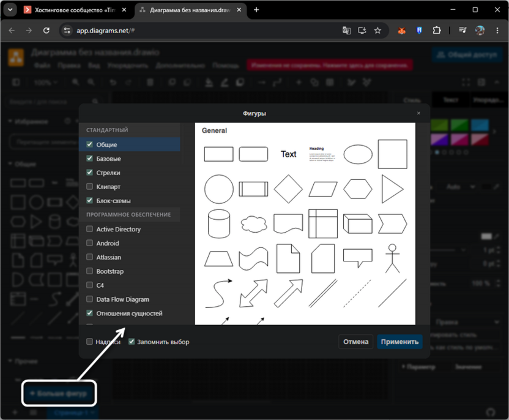
Task: Toggle the Надписи checkbox
Action: 89,342
